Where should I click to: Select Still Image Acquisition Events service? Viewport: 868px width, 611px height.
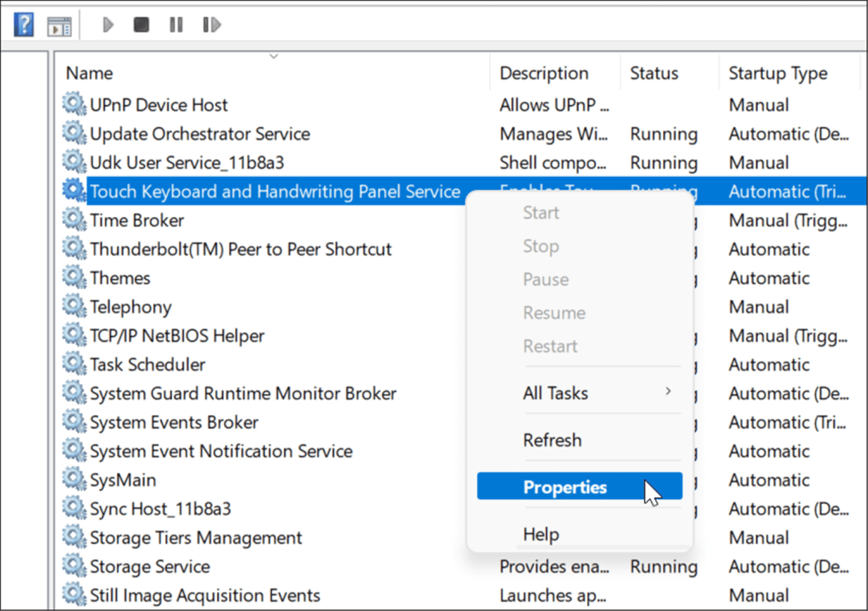(205, 595)
